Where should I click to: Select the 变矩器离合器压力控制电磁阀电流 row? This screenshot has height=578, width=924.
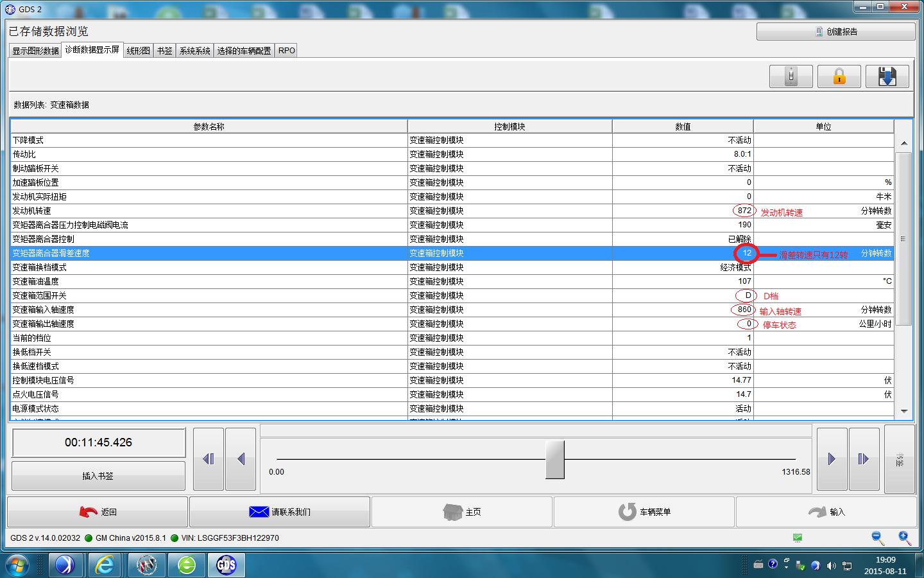[452, 225]
